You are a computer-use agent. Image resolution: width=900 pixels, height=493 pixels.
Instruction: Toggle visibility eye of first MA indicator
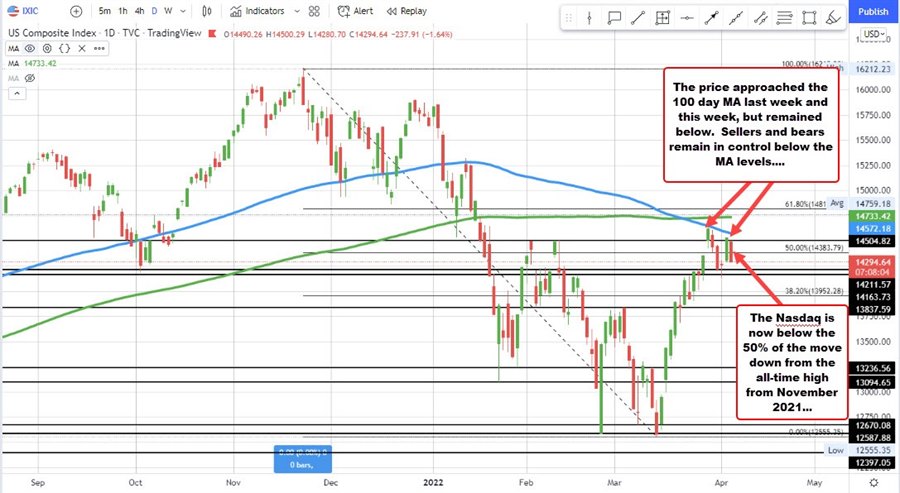coord(30,48)
